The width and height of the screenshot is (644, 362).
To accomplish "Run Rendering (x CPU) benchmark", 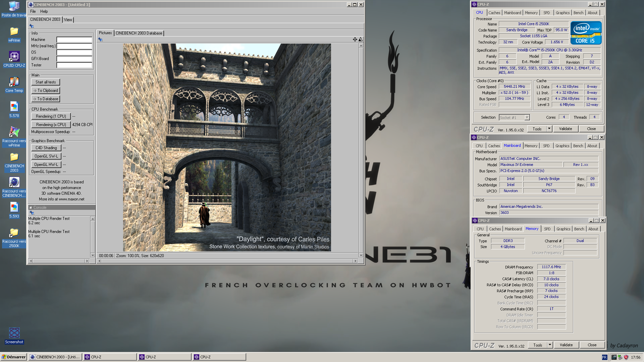I will [x=51, y=125].
